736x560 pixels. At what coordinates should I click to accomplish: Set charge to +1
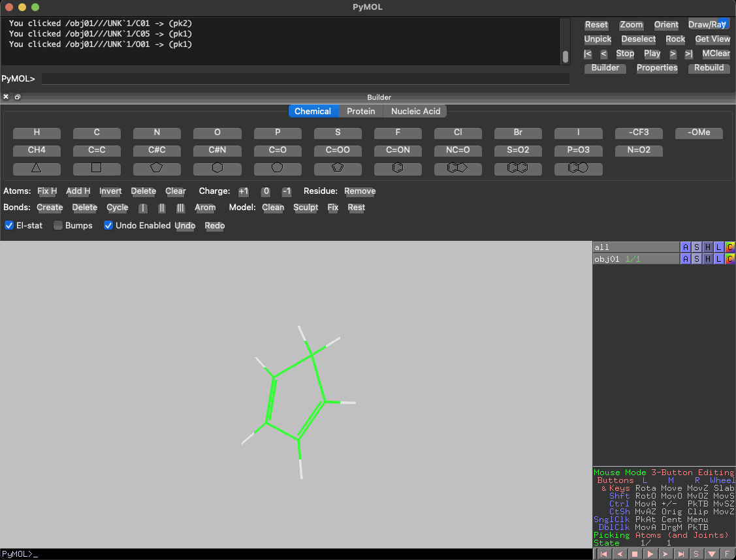243,191
